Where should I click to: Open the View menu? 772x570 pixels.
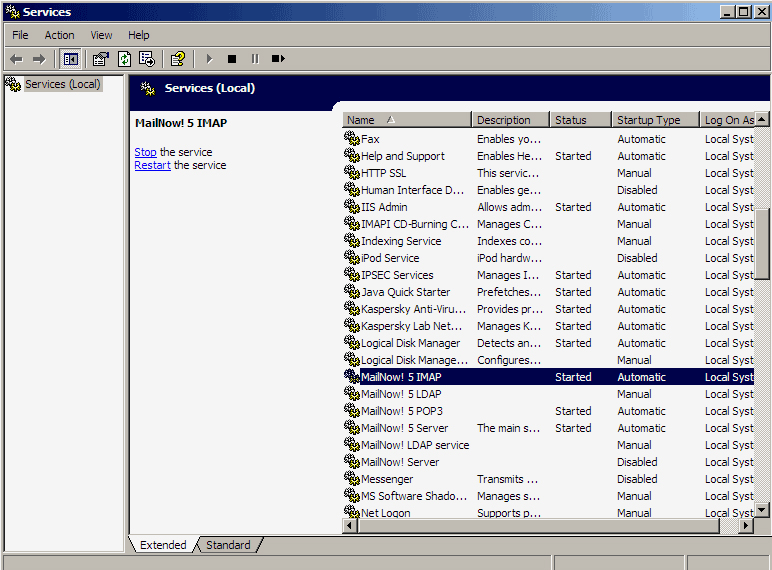click(x=101, y=35)
